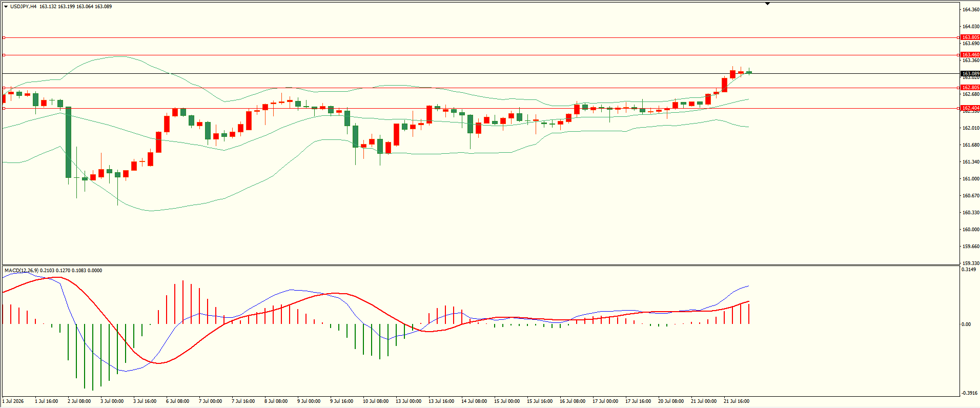The width and height of the screenshot is (980, 408).
Task: Click the red 162.404 price tag
Action: coord(970,108)
